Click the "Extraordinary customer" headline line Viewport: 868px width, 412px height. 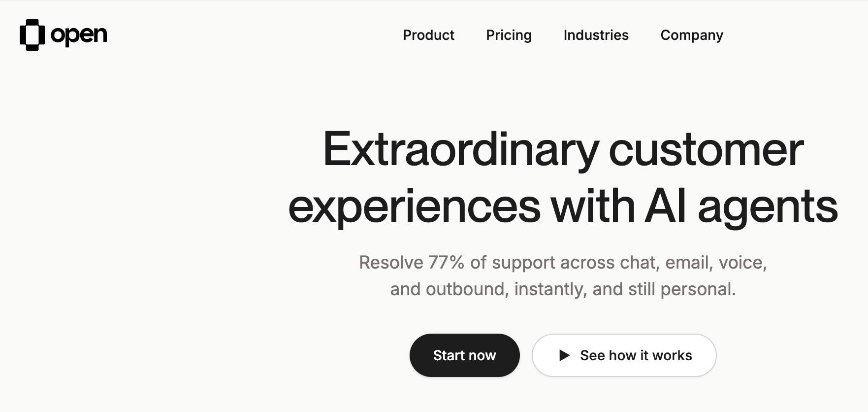click(x=563, y=150)
